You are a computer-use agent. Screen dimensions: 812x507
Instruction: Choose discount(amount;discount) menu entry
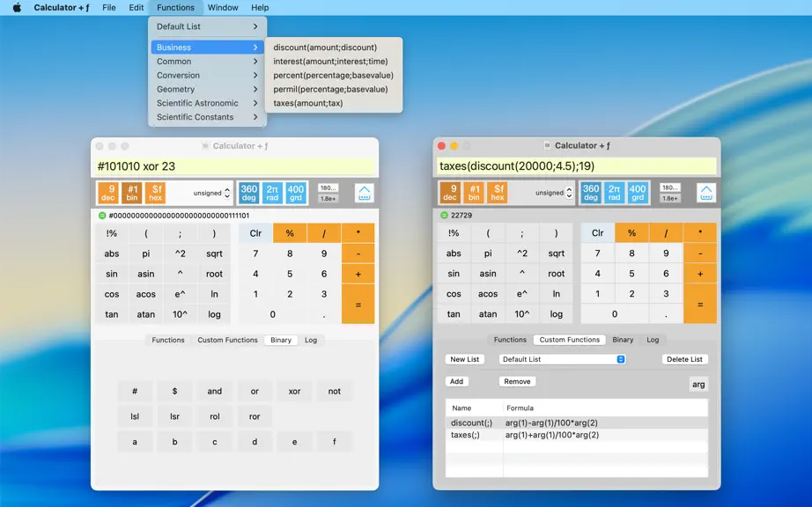click(x=334, y=47)
